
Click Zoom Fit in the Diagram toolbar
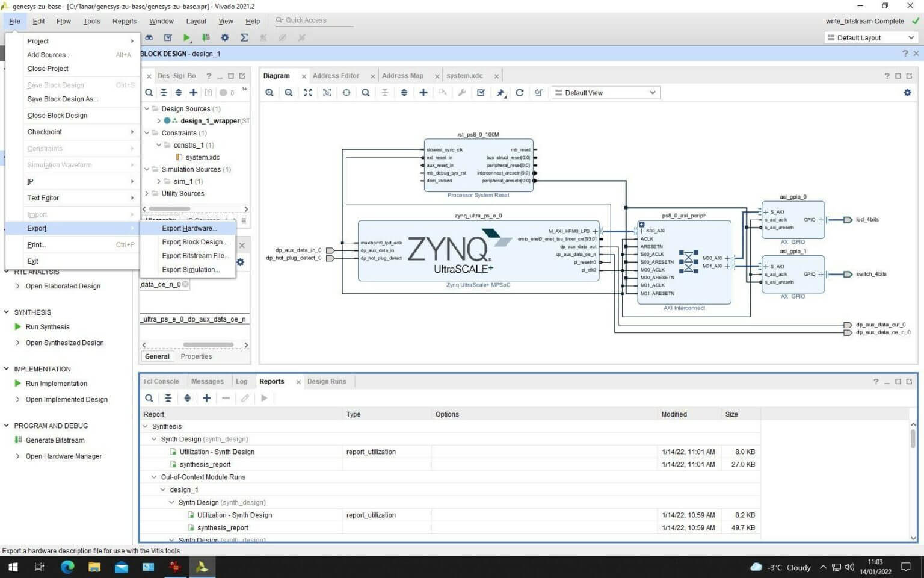(x=308, y=92)
